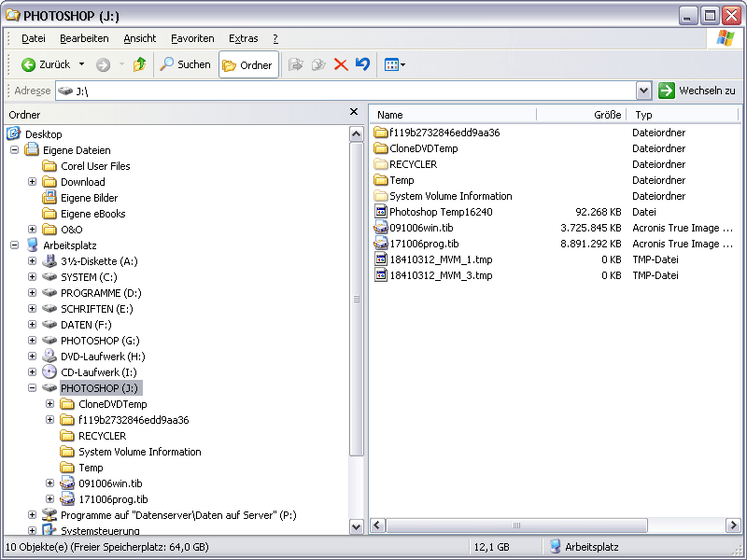
Task: Open the Views (Ansichten) toolbar button
Action: pos(394,64)
